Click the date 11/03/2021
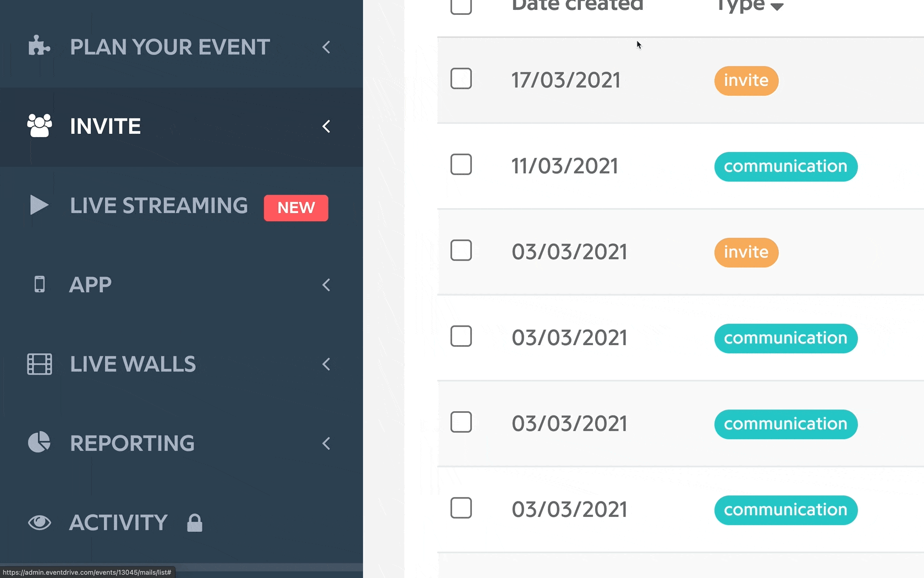This screenshot has height=578, width=924. (x=565, y=166)
